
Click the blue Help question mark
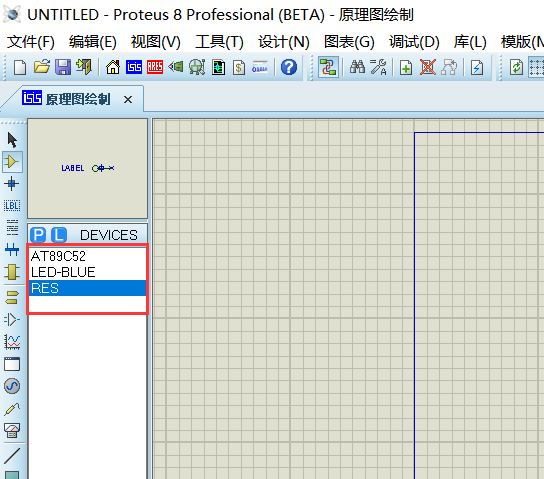click(289, 67)
